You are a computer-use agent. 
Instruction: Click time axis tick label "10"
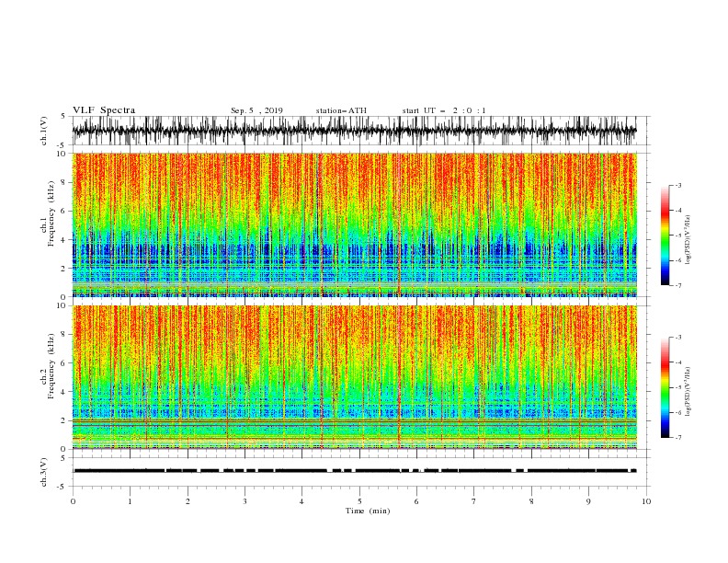(646, 501)
